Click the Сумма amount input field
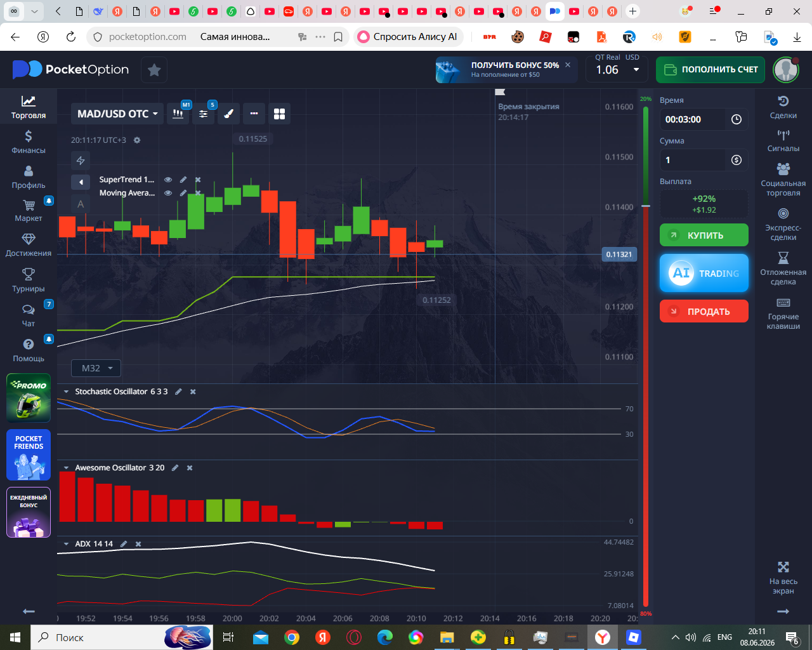 [x=692, y=160]
